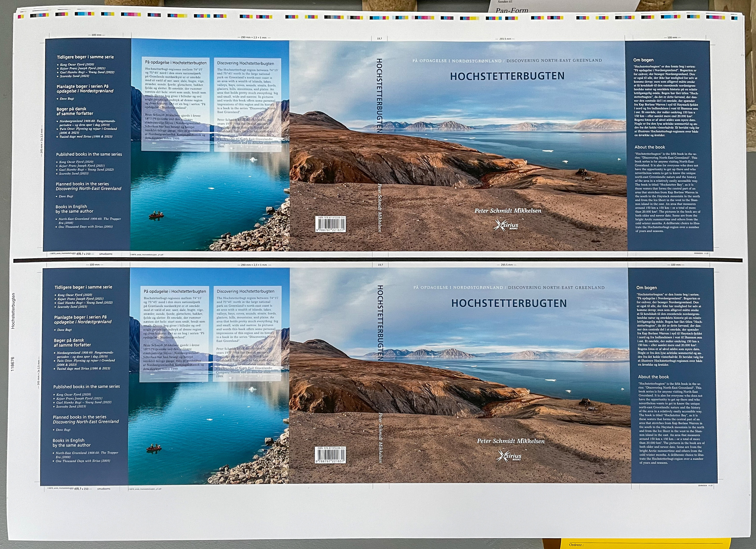Click the Sirius Books logo on upper proof
This screenshot has height=549, width=756.
[x=506, y=225]
